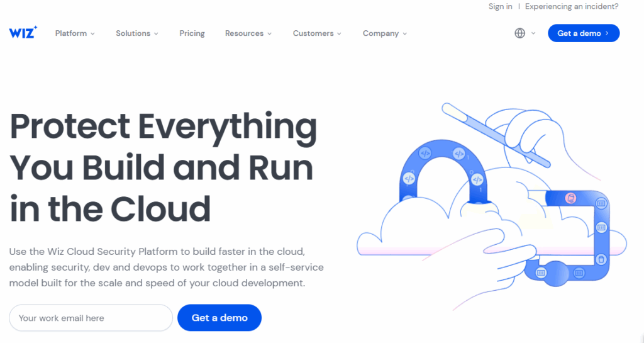Click the Wiz logo
This screenshot has width=644, height=343.
[23, 32]
